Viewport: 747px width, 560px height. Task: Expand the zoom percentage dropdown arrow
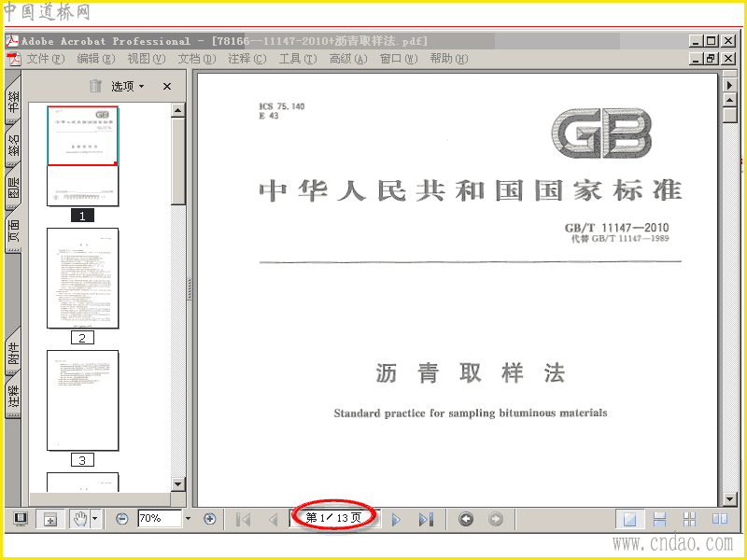click(x=188, y=519)
